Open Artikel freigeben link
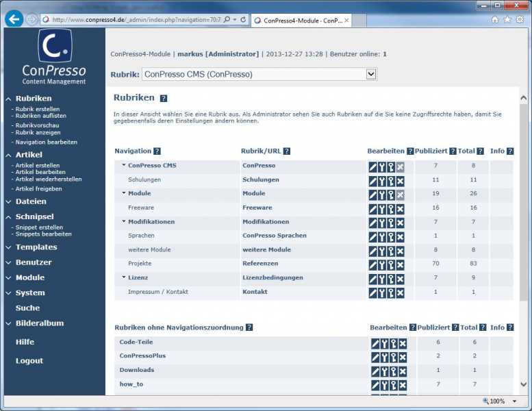The width and height of the screenshot is (532, 411). [x=38, y=188]
